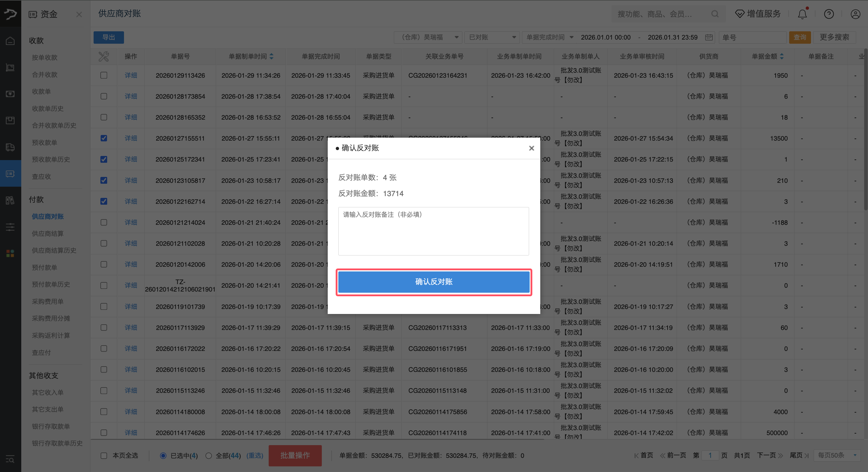868x472 pixels.
Task: Open the money/payment icon in sidebar
Action: click(x=10, y=94)
